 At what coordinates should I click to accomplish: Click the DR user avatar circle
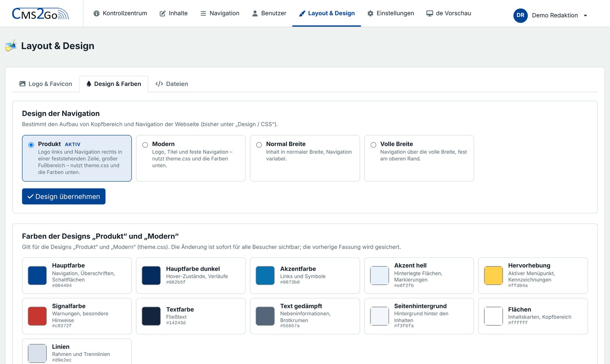pyautogui.click(x=520, y=15)
